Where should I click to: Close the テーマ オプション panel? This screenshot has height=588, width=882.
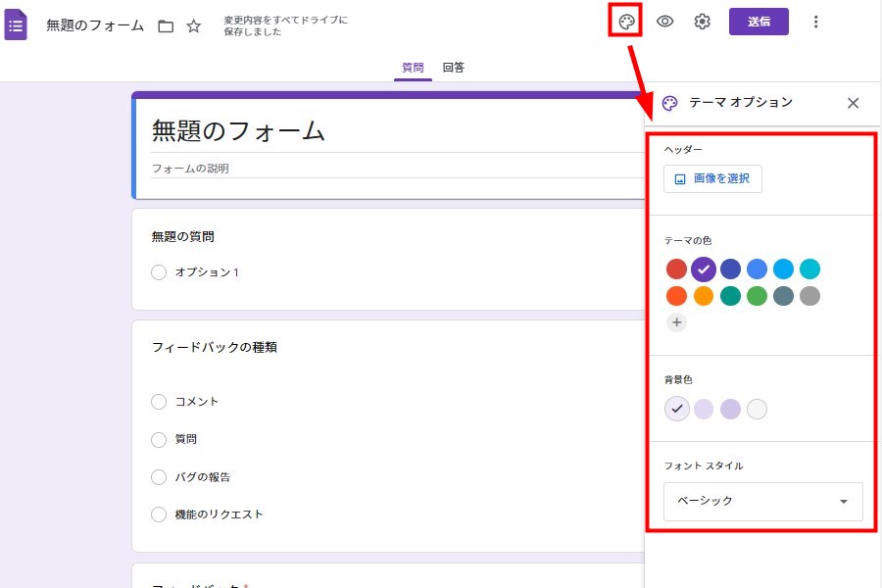tap(853, 103)
